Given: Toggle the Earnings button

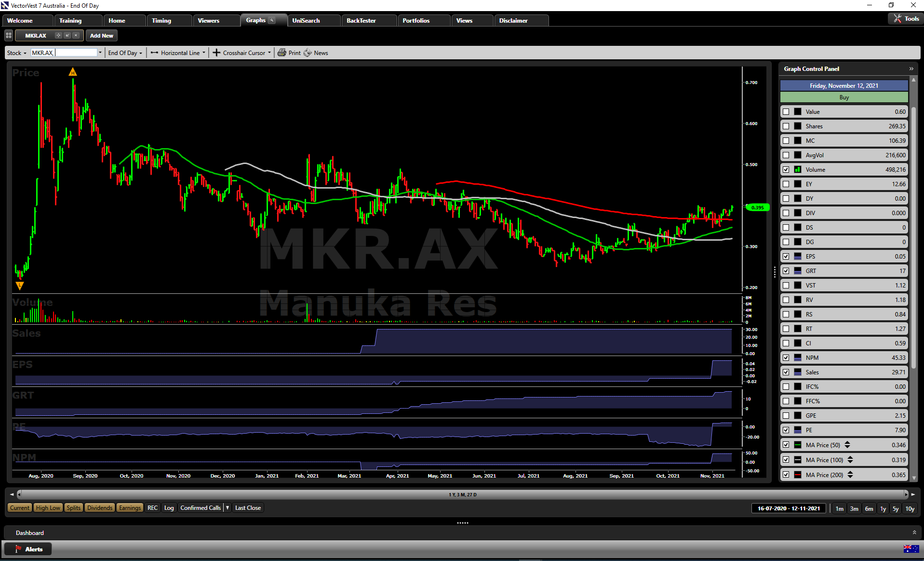Looking at the screenshot, I should (x=130, y=508).
